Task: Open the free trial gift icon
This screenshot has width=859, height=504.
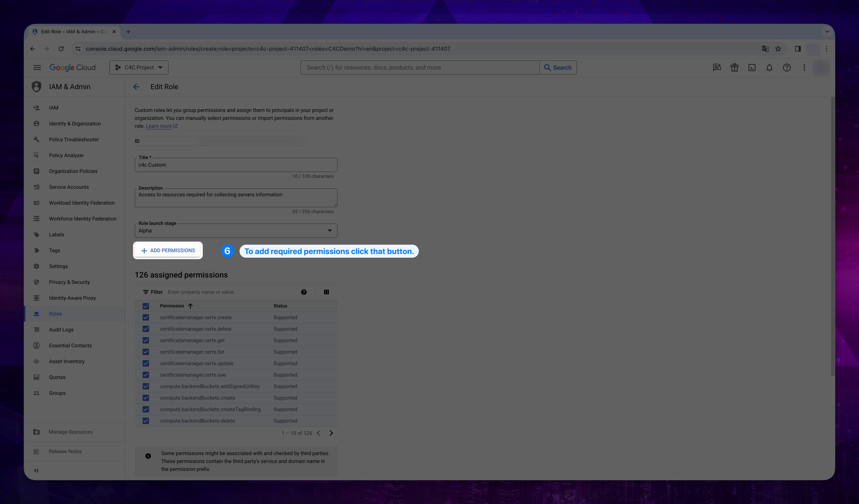Action: [x=734, y=68]
